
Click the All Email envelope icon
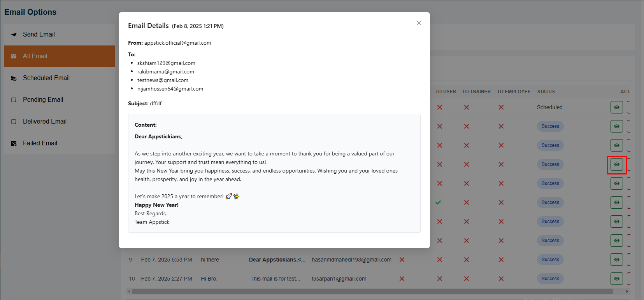pos(14,56)
